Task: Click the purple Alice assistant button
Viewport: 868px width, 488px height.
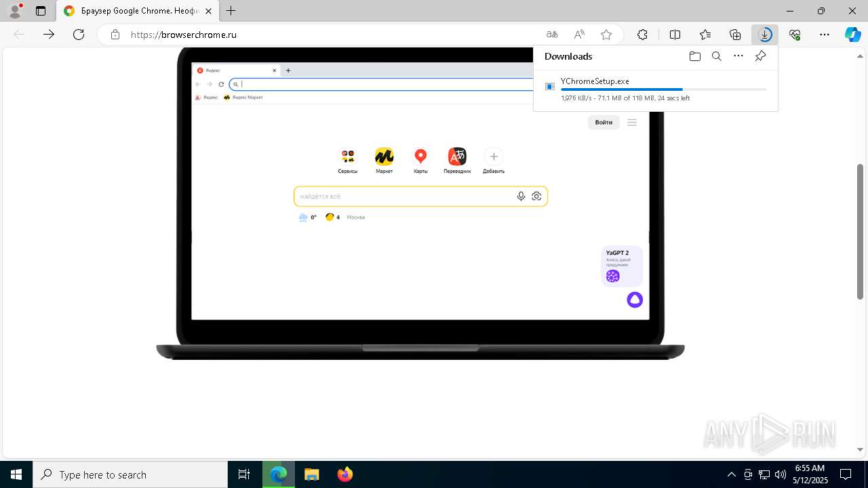Action: 635,300
